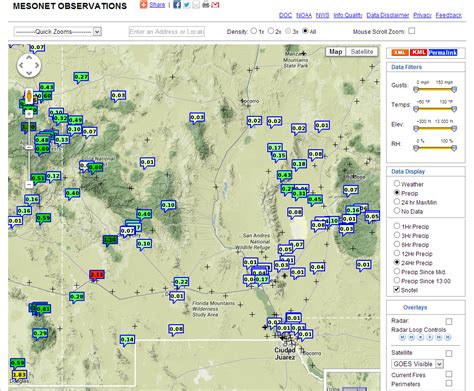Click the envelope email share icon
474x391 pixels.
pyautogui.click(x=196, y=5)
